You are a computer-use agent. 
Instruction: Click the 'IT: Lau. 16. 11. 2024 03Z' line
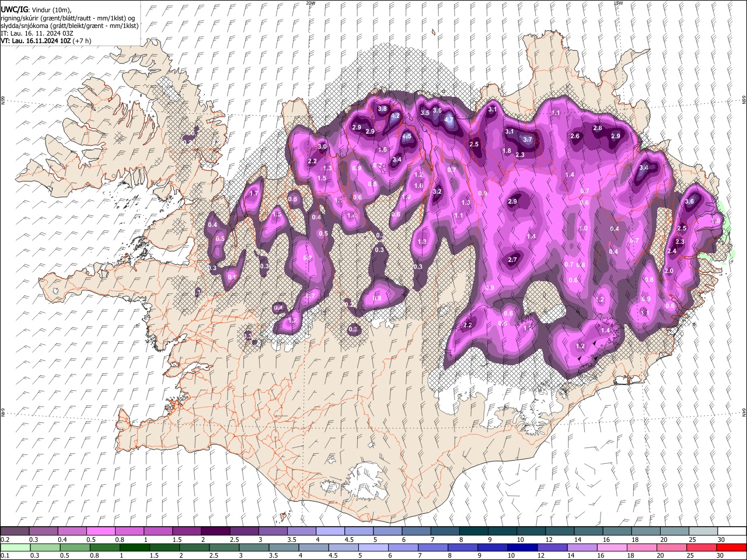pos(37,33)
